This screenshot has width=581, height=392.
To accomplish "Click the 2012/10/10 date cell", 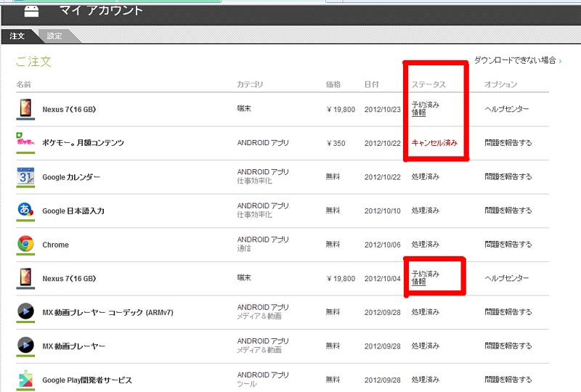I will [x=383, y=211].
